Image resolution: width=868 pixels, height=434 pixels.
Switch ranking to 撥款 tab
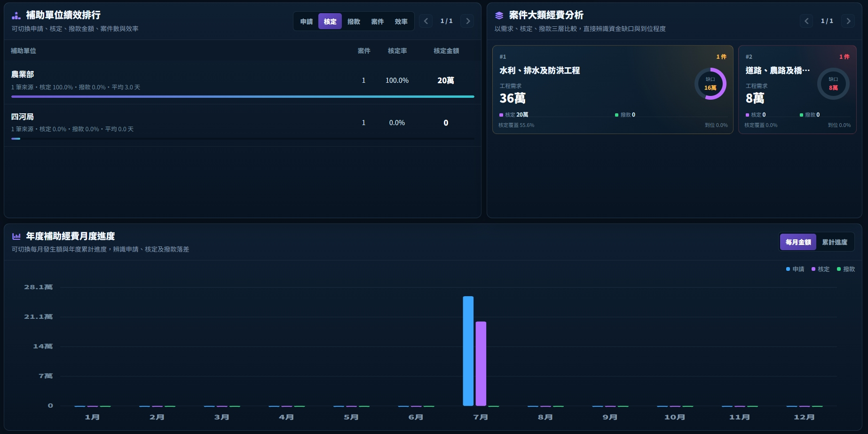(354, 22)
